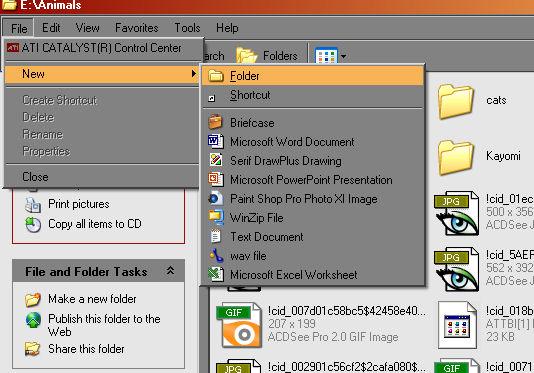Create a new Serif DrawPlus Drawing

[x=312, y=161]
